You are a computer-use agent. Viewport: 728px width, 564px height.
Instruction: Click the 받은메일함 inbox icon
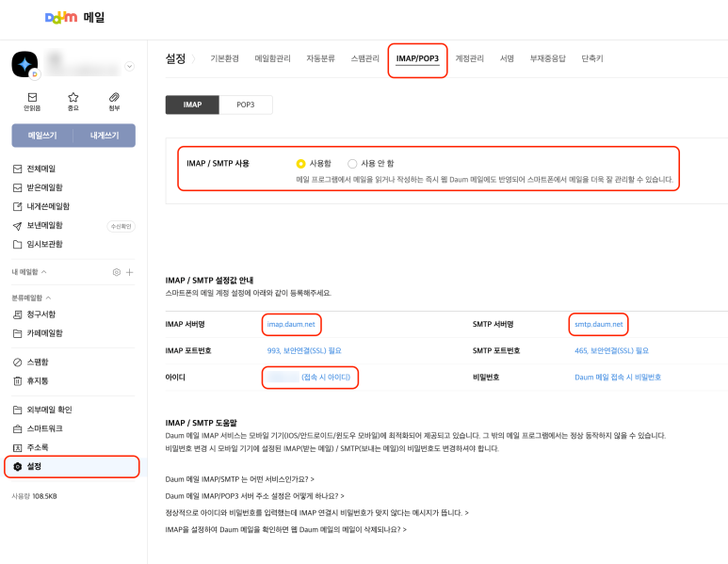17,187
